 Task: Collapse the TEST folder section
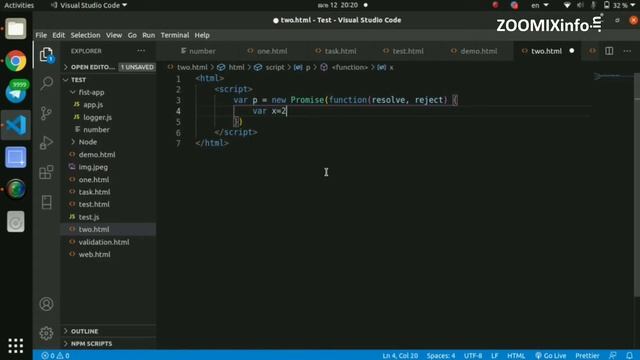(109, 80)
